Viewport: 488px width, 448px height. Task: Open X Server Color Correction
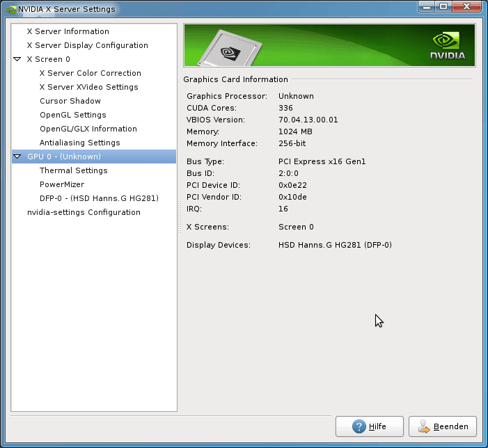click(90, 73)
